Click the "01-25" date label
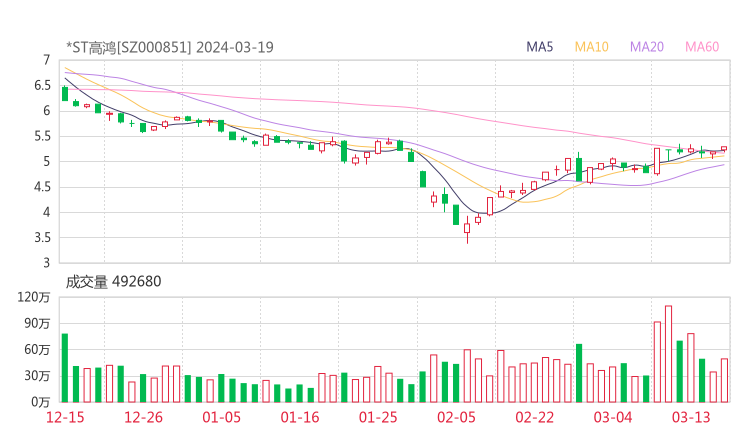Viewport: 740px width, 440px height. tap(378, 417)
